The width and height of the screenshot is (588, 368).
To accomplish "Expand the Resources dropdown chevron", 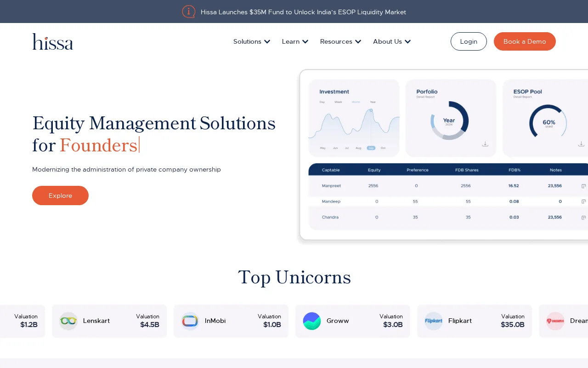I will (x=358, y=42).
